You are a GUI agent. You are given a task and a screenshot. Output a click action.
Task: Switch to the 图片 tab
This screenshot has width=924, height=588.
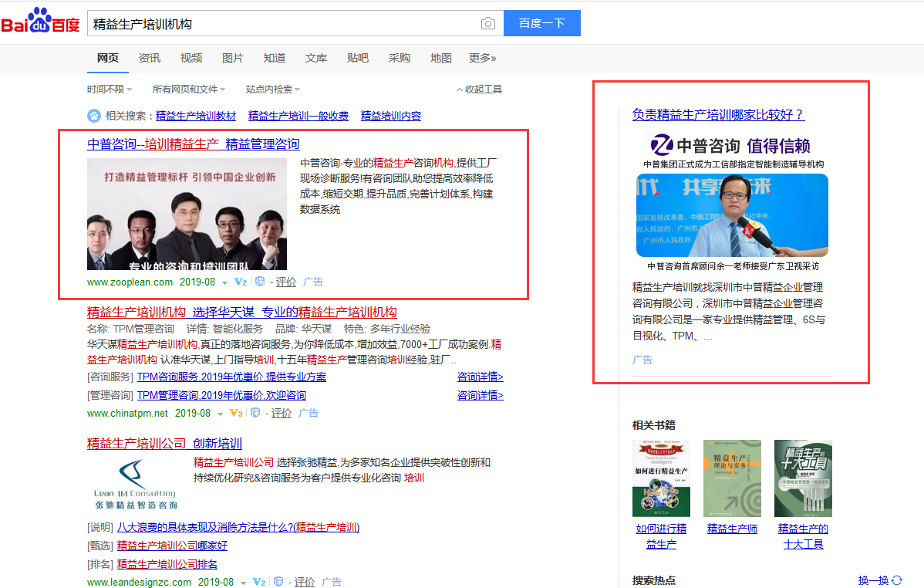[x=232, y=58]
